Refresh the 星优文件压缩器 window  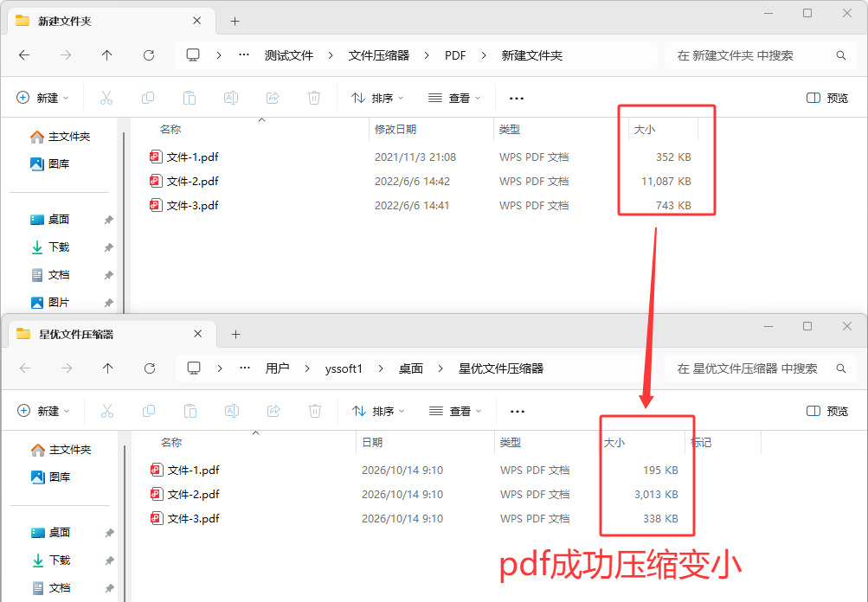tap(150, 368)
